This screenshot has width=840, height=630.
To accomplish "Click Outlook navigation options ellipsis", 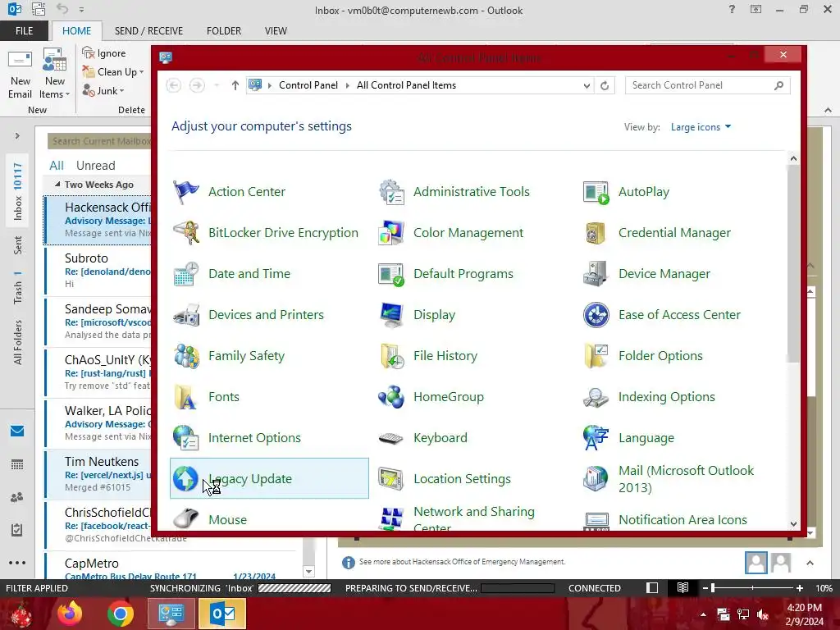I will [17, 563].
